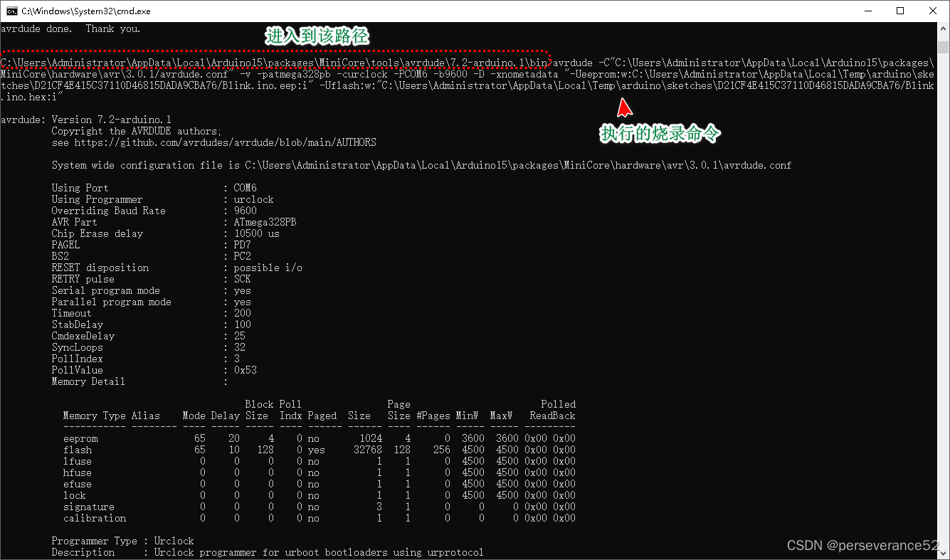This screenshot has height=560, width=950.
Task: Click the eeprom MinW 3600 value
Action: pos(473,438)
